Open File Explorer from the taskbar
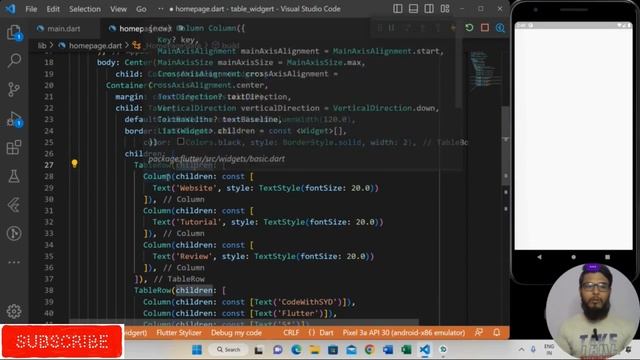The image size is (640, 360). [x=314, y=350]
